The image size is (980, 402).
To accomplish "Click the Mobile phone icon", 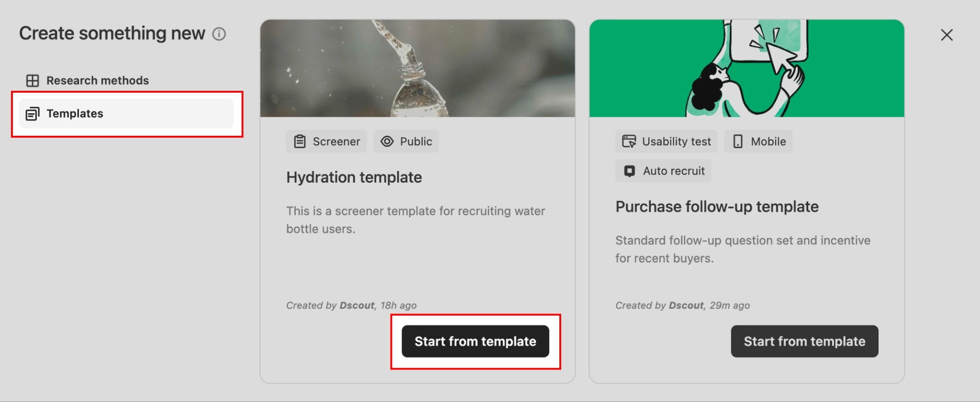I will (738, 141).
